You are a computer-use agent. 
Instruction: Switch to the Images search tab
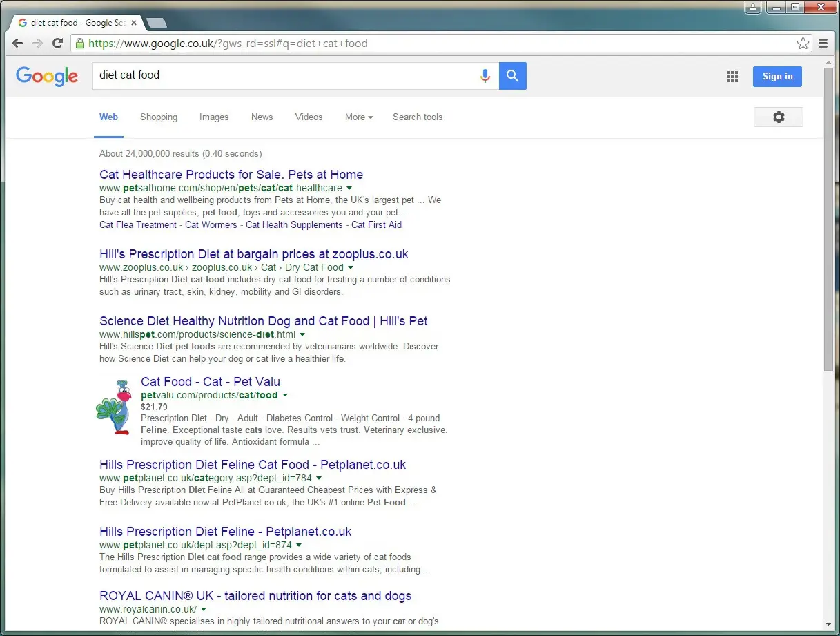(x=214, y=117)
